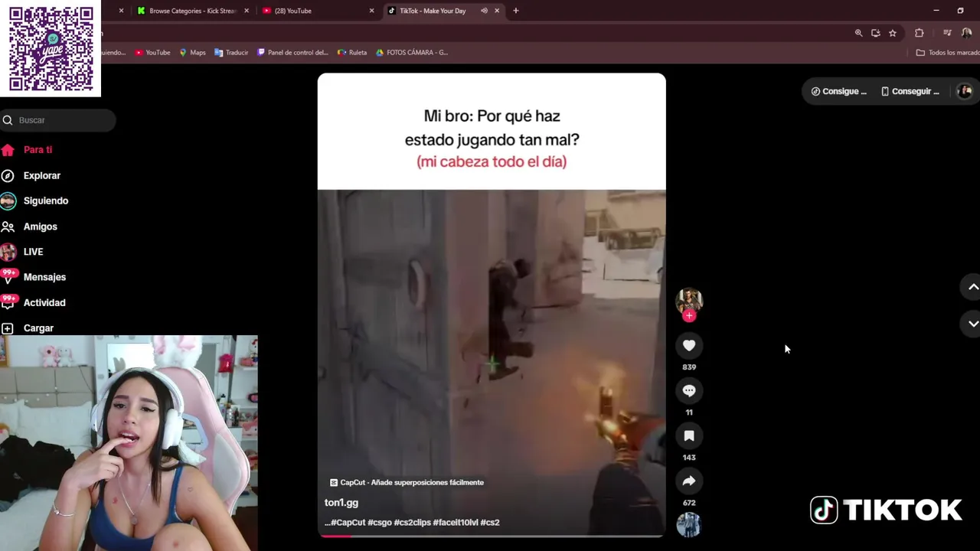Open the Ruleta bookmark

352,53
